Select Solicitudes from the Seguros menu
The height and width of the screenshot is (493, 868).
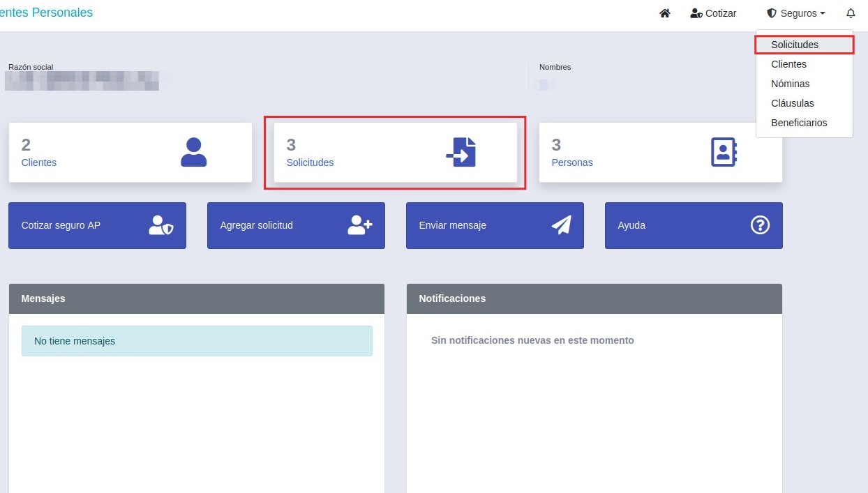point(794,45)
